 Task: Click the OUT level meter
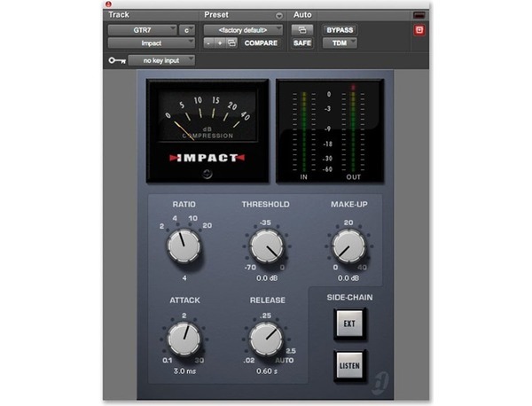click(353, 132)
